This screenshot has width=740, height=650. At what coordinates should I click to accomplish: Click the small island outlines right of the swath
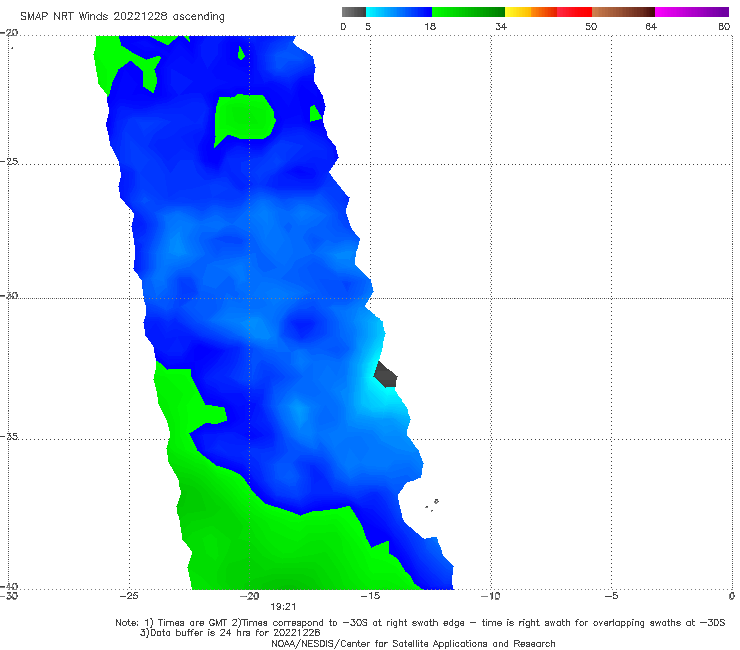click(x=432, y=505)
